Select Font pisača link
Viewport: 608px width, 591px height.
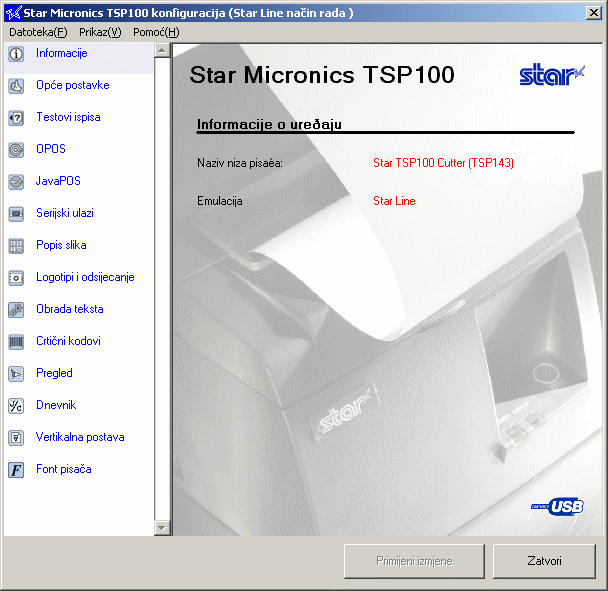64,469
